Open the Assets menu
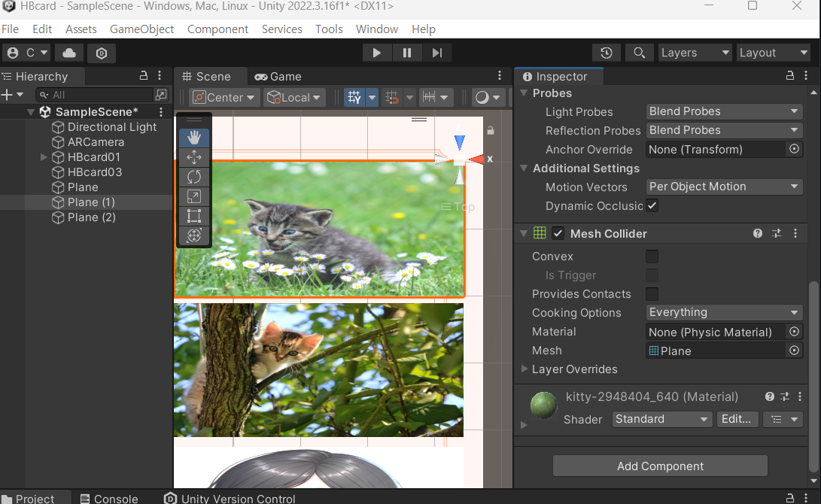This screenshot has width=821, height=504. point(81,29)
